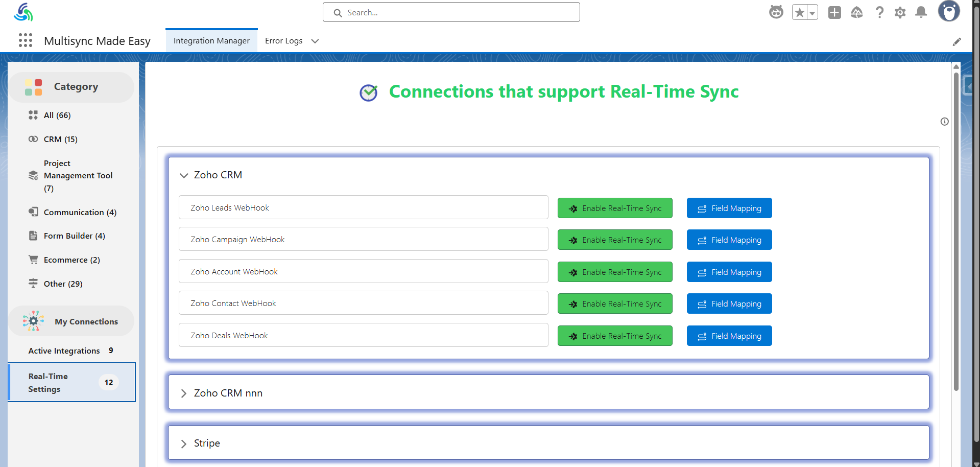Open Real-Time Settings section
The height and width of the screenshot is (467, 980).
point(72,382)
